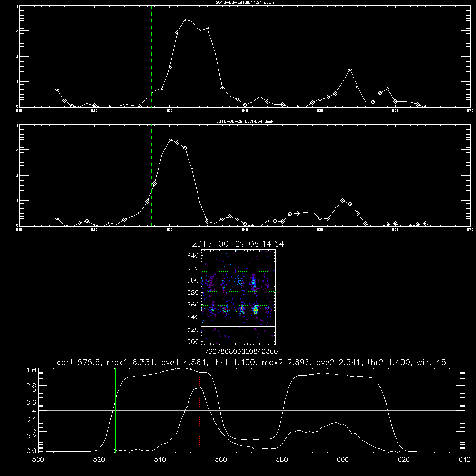The width and height of the screenshot is (476, 476).
Task: Click the horizontal blue dotted threshold line
Action: click(251, 438)
